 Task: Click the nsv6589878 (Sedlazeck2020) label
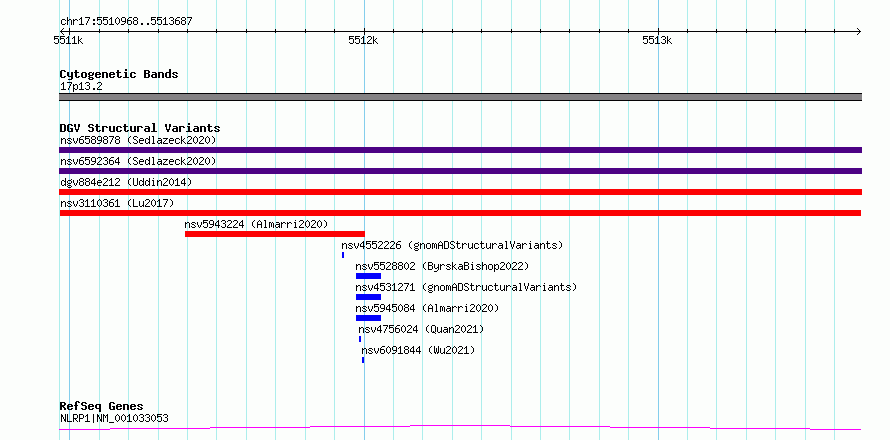tap(138, 140)
